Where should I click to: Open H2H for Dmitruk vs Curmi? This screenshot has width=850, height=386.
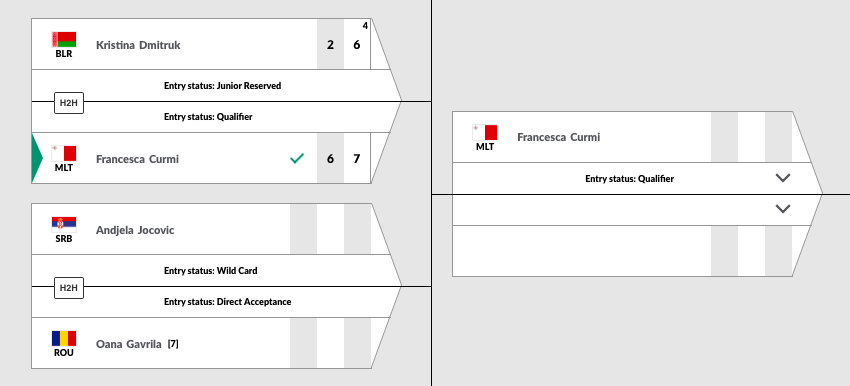point(69,102)
